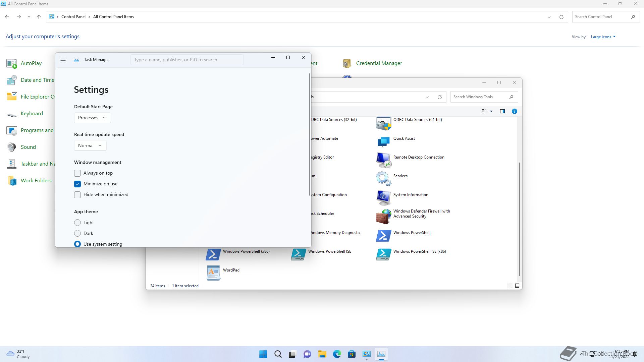Select Windows Defender Firewall icon
The height and width of the screenshot is (362, 644).
click(x=383, y=217)
